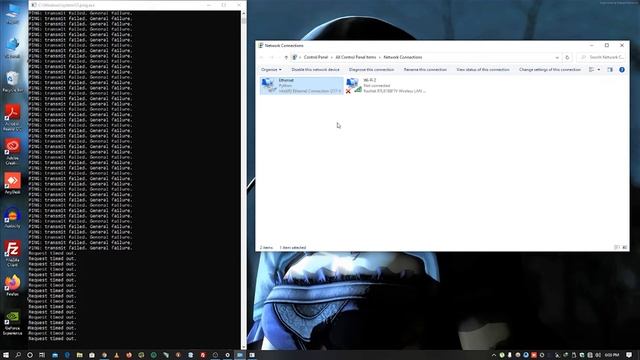Open Cortana circle on taskbar
The image size is (640, 360).
click(30, 355)
